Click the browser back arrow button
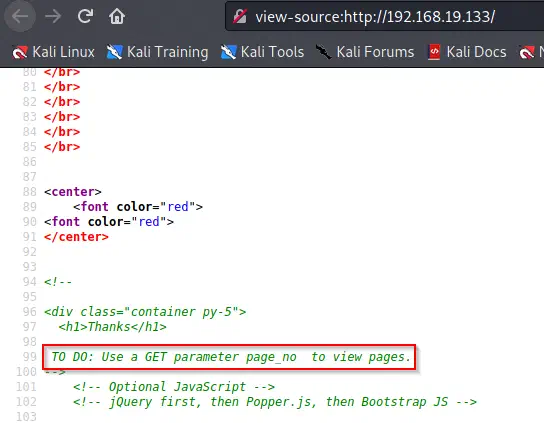Screen dimensions: 544x423 (20, 16)
